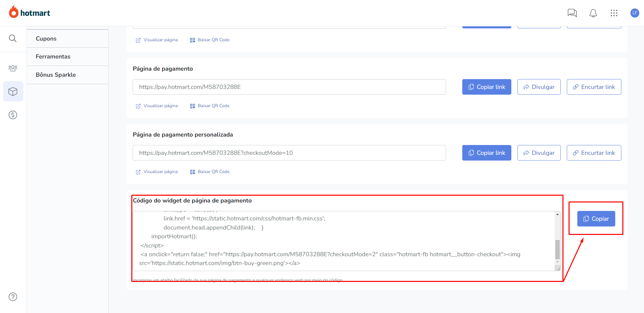Click the pay.hotmart.com/M58703288E URL field
Screen dimensions: 644x313
tap(289, 87)
